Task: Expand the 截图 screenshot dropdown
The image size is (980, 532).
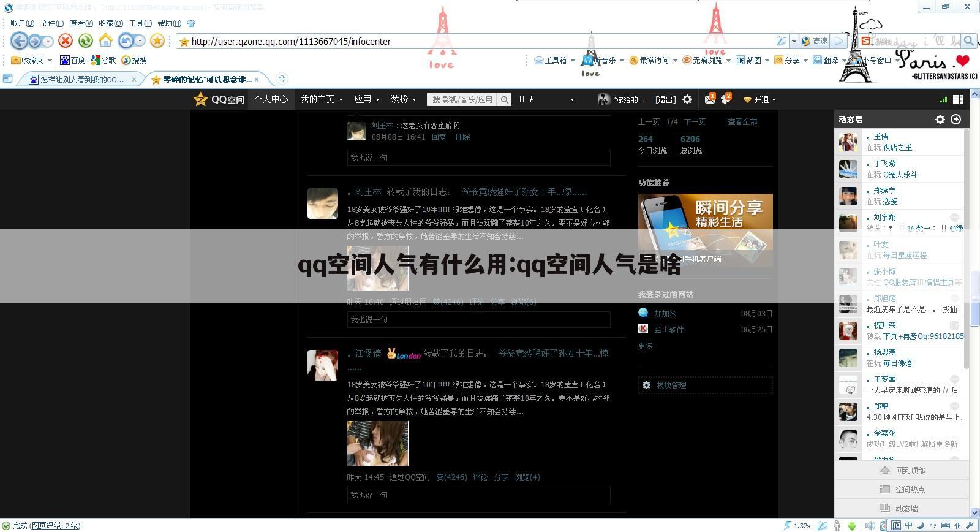Action: pos(766,60)
